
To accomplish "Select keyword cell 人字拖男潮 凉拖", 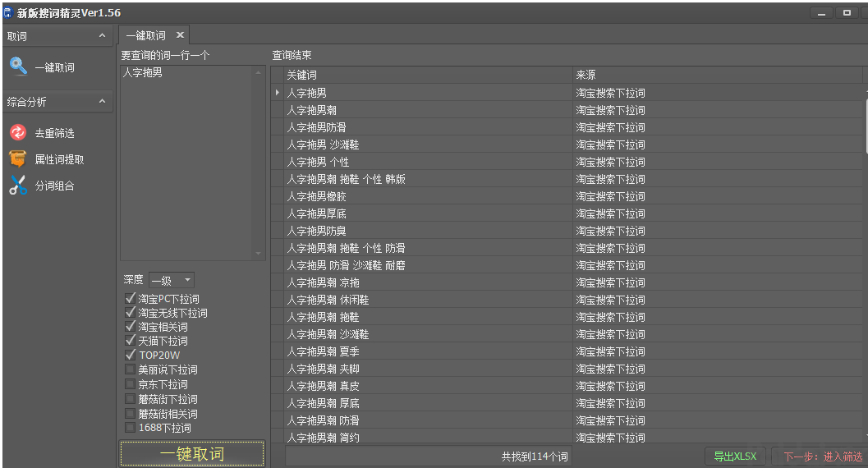I will click(x=429, y=282).
